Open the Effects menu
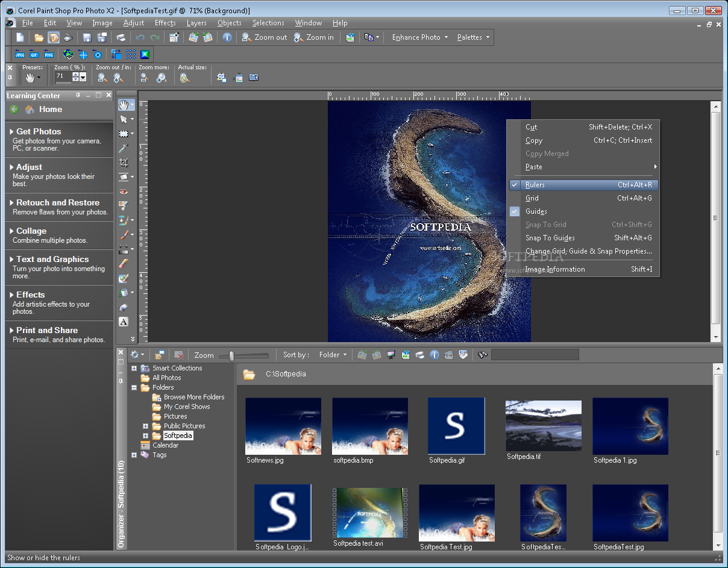This screenshot has height=568, width=728. coord(165,23)
